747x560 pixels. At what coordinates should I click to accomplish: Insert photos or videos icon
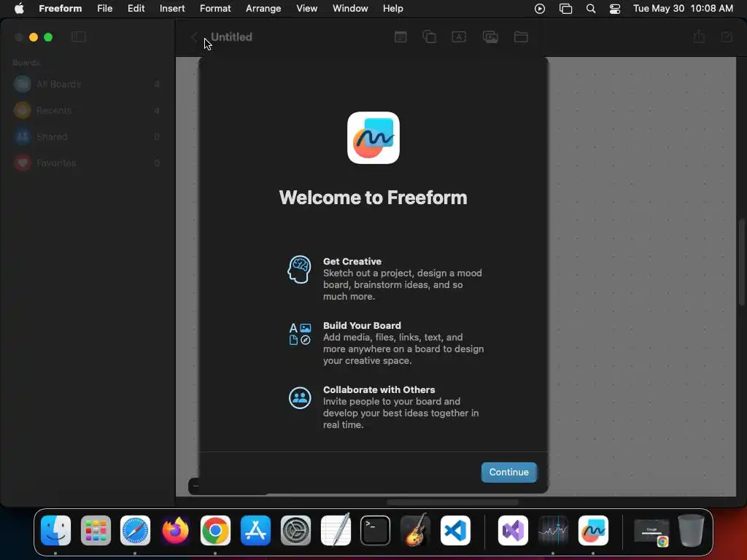click(490, 37)
